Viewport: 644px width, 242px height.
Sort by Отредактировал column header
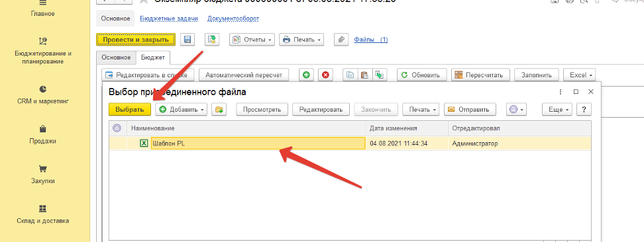point(519,128)
